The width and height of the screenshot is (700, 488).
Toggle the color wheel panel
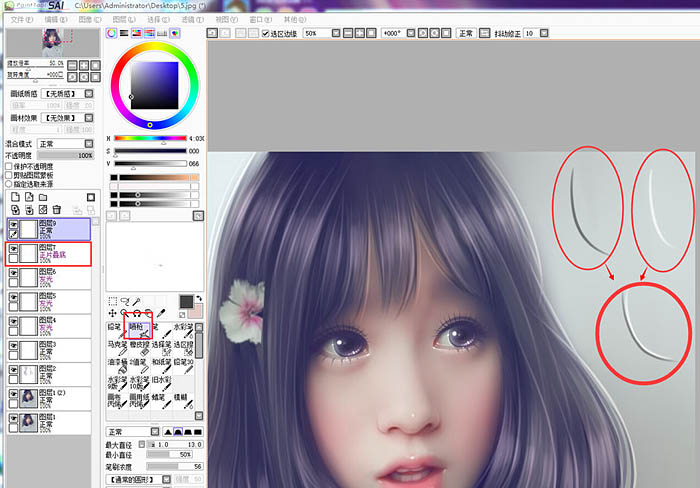point(111,33)
